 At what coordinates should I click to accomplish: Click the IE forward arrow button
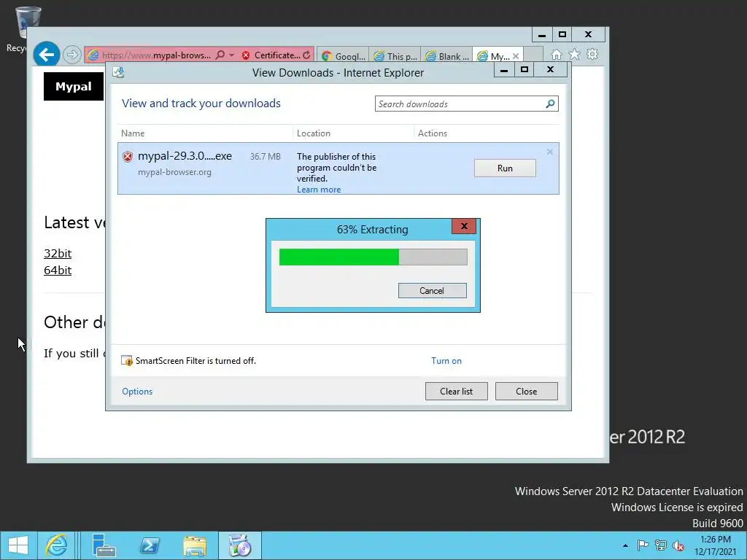pyautogui.click(x=72, y=55)
